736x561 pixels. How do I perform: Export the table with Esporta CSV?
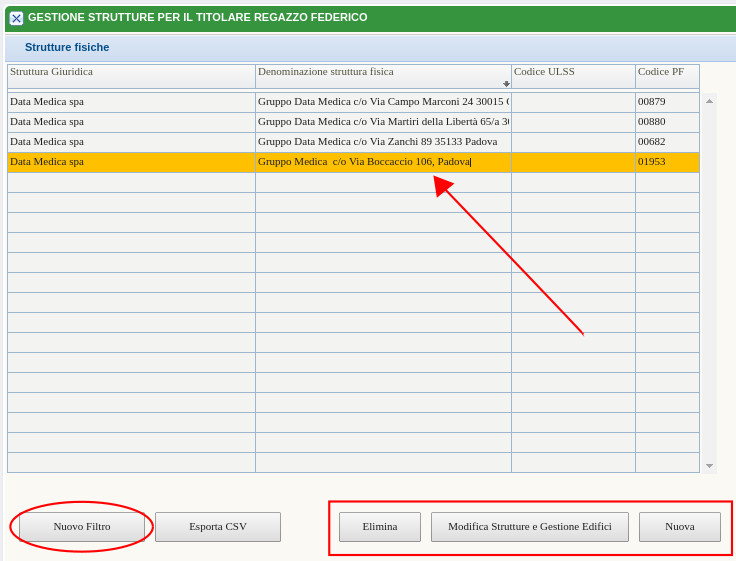(x=218, y=527)
